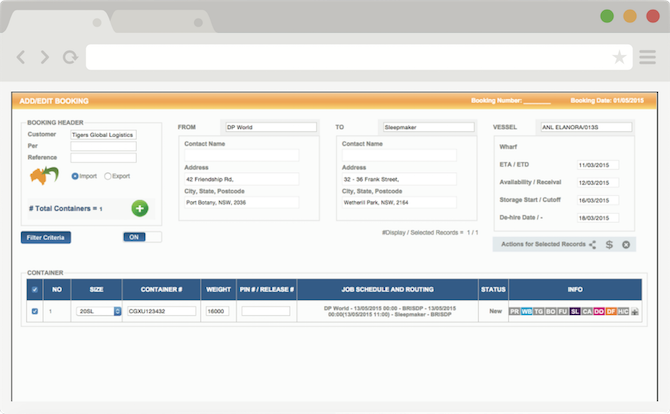Click the Wetherill Park, NSW, 2164 field
This screenshot has height=414, width=670.
click(399, 203)
